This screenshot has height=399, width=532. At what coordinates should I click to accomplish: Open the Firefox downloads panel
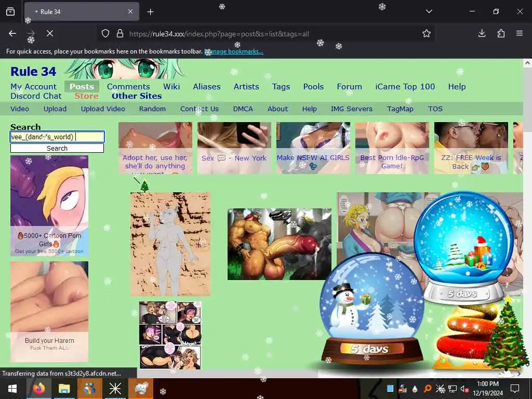coord(482,33)
